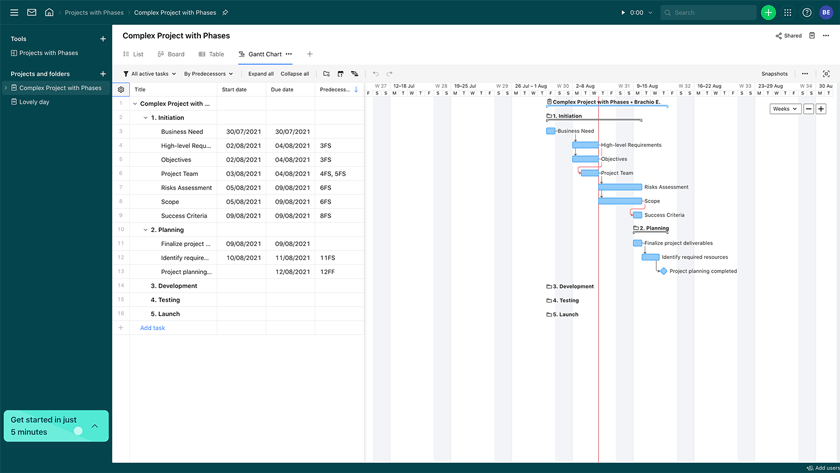The width and height of the screenshot is (840, 473).
Task: Pin the Complex Project with Phases page
Action: (x=225, y=13)
